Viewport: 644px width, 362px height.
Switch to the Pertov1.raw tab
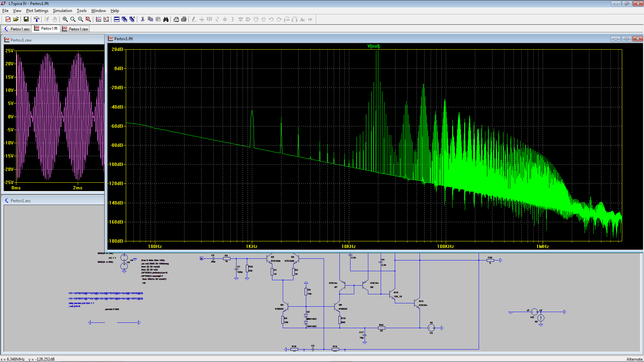coord(75,29)
